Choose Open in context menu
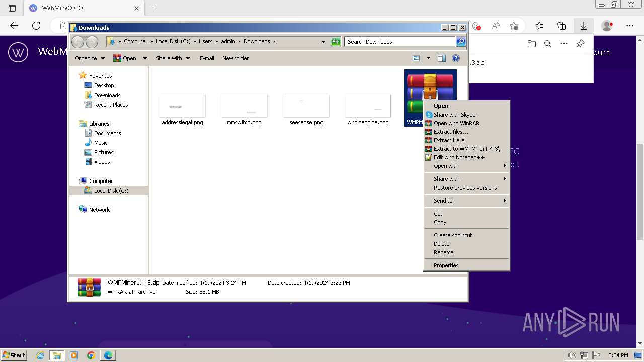644x362 pixels. click(466, 106)
